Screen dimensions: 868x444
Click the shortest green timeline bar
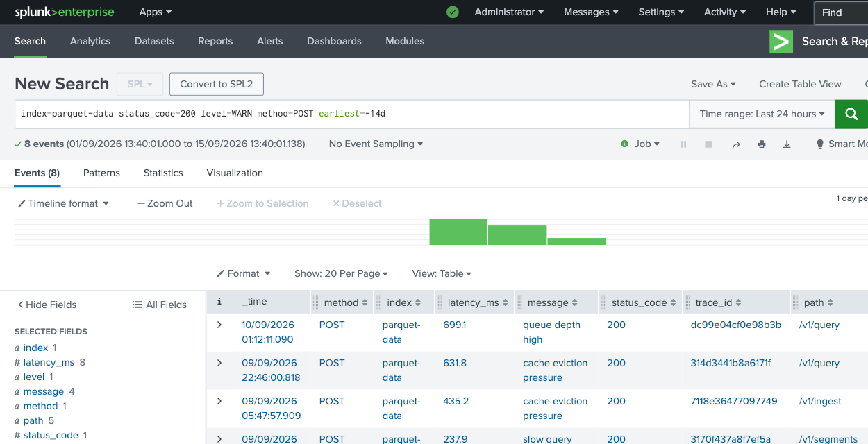click(x=576, y=241)
